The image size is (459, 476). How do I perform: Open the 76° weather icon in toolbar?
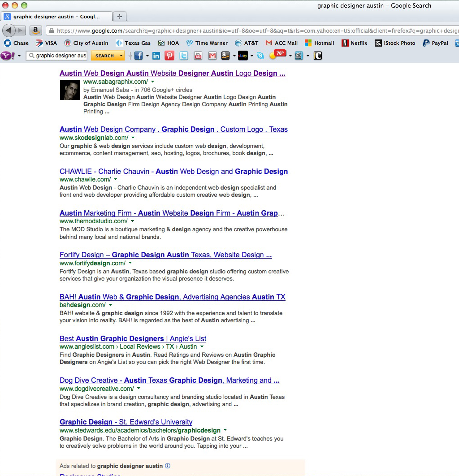278,55
